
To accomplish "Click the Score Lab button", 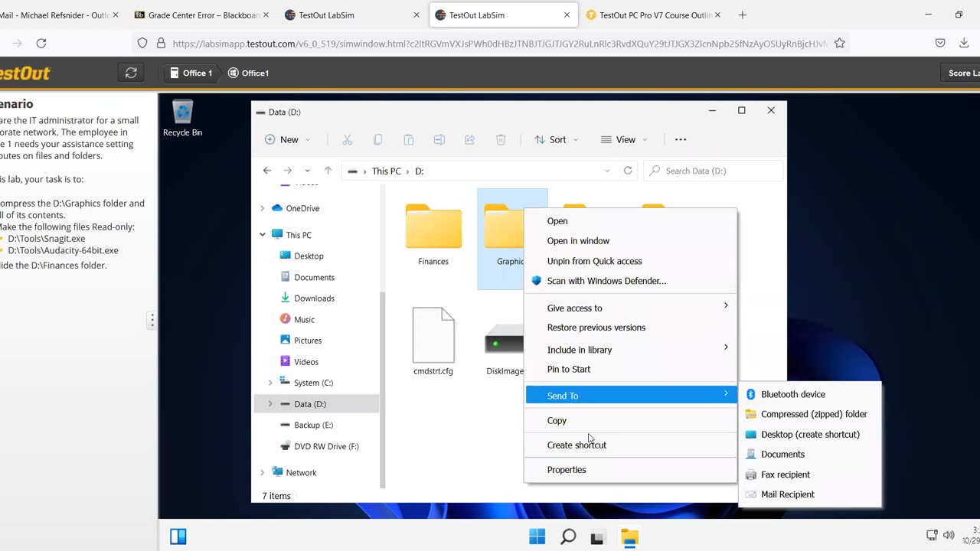I will [960, 73].
